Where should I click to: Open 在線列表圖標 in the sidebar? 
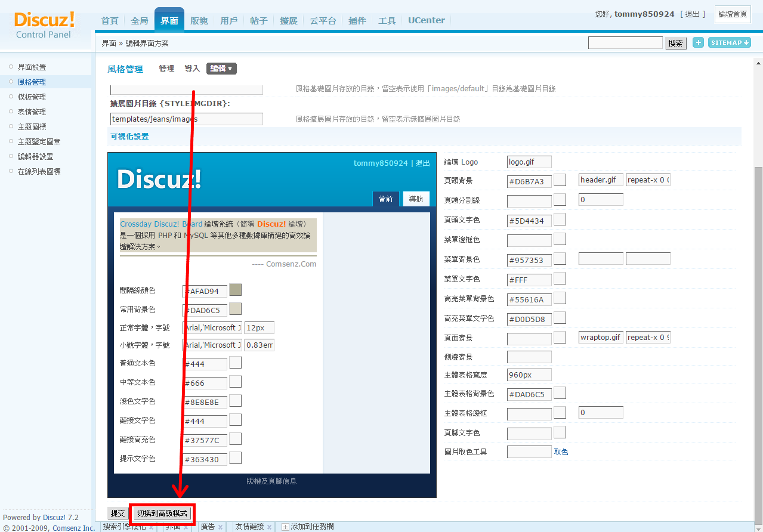click(x=39, y=172)
